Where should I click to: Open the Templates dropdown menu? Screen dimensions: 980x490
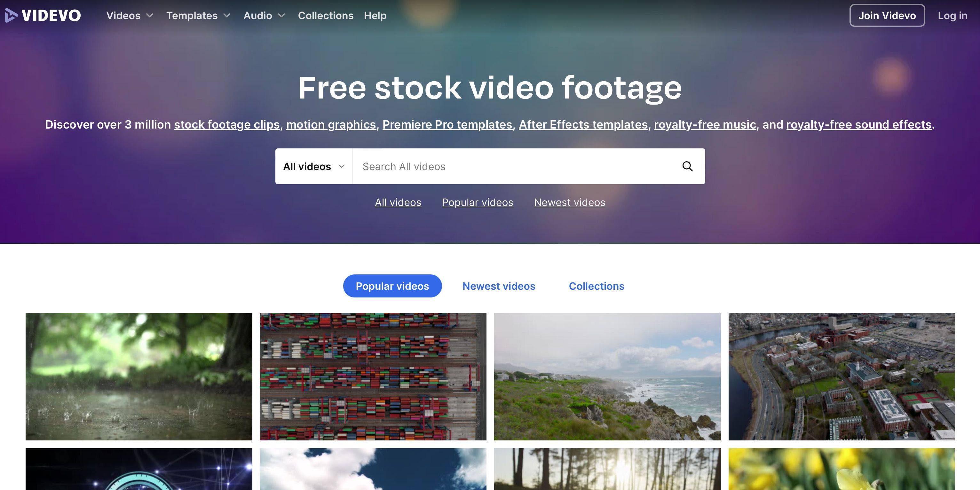(x=198, y=16)
